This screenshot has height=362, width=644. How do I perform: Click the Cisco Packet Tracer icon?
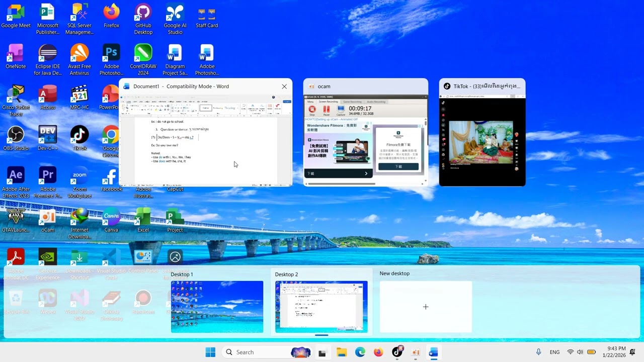[x=16, y=101]
